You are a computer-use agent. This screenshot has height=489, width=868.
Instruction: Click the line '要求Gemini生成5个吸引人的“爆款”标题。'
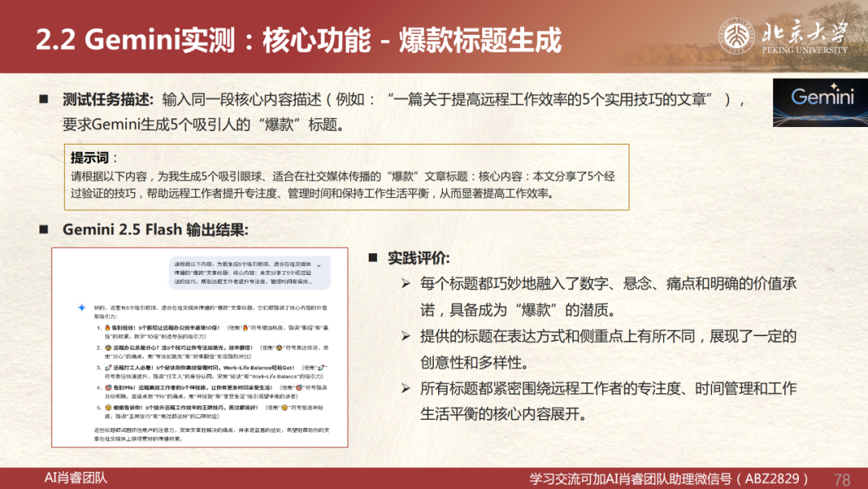tap(205, 125)
